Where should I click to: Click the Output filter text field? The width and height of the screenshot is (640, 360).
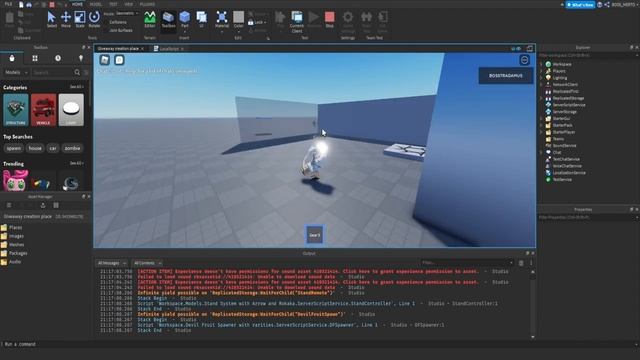467,263
